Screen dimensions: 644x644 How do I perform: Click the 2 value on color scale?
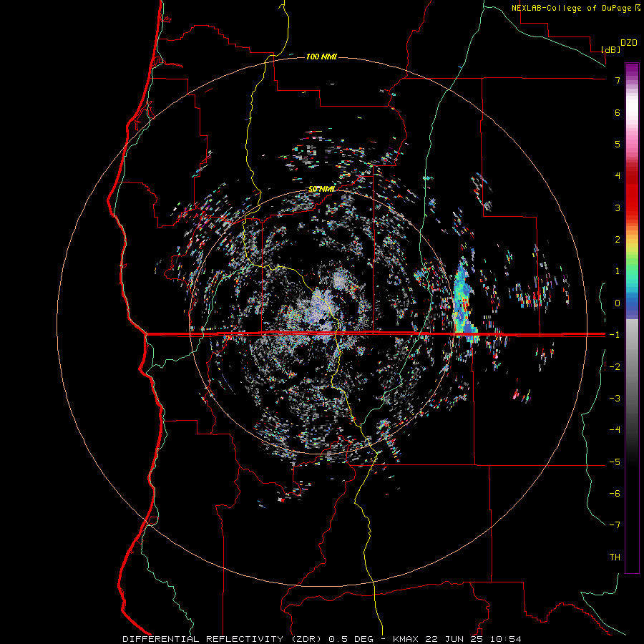coord(618,240)
